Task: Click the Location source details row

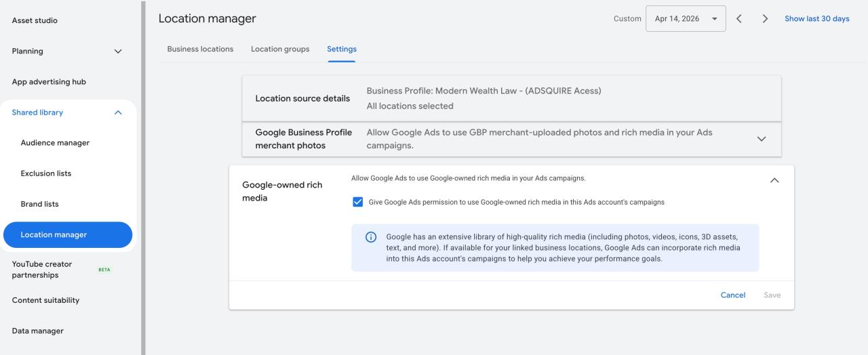Action: click(x=511, y=98)
